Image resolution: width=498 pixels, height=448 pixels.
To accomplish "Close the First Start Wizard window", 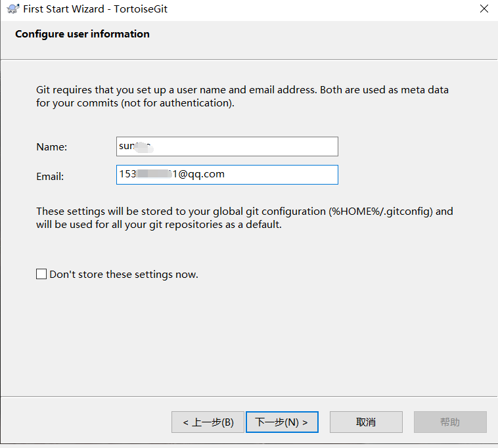I will pyautogui.click(x=484, y=9).
